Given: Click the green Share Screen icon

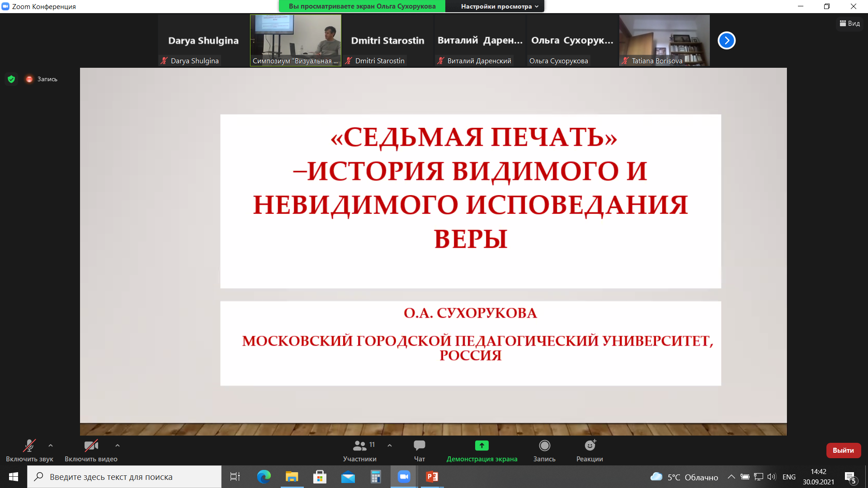Looking at the screenshot, I should [x=481, y=446].
